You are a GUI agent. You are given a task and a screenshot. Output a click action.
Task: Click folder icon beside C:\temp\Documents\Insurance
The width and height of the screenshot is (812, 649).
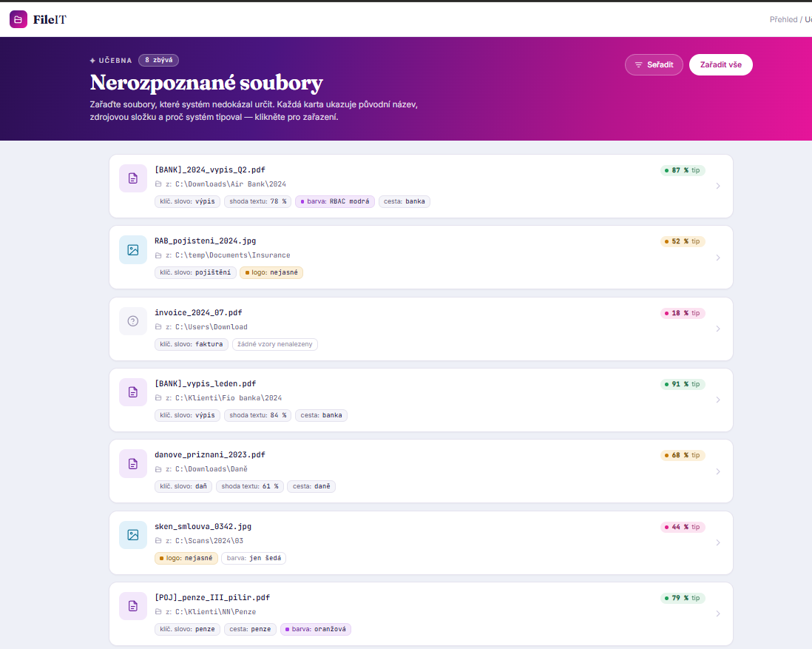click(158, 255)
